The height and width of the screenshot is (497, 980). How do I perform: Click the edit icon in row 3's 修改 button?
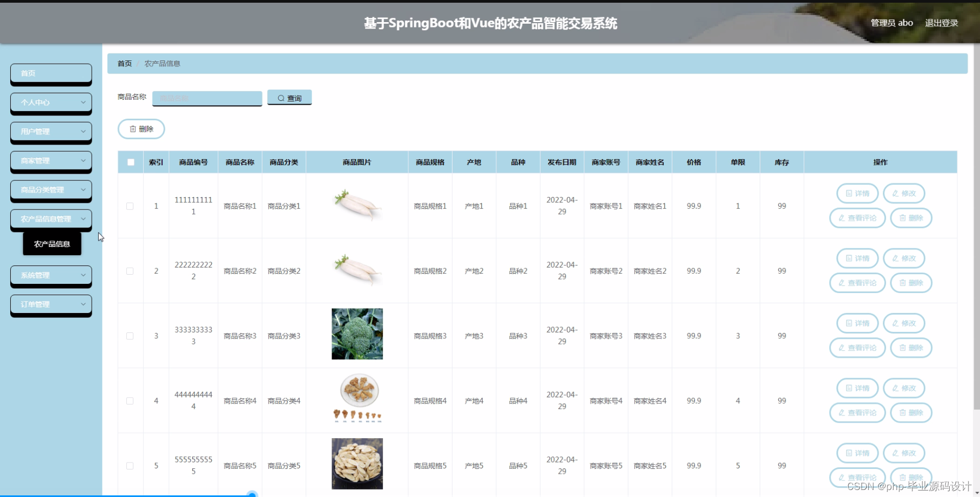pos(896,323)
